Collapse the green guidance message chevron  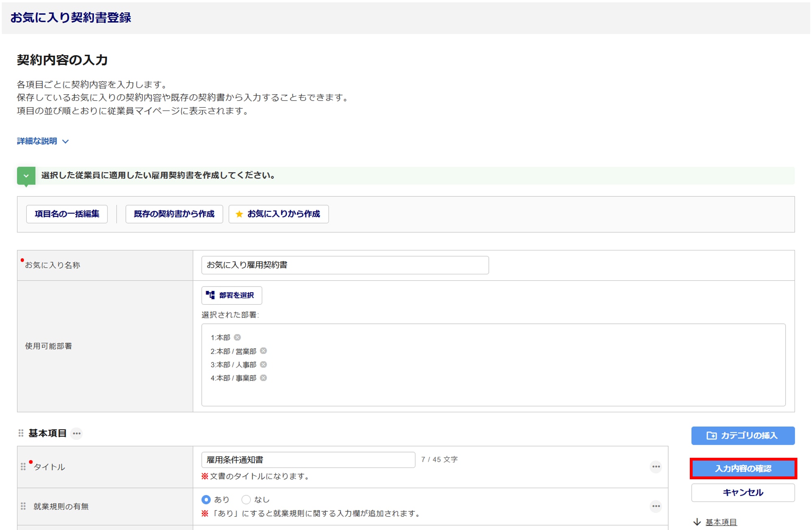26,176
